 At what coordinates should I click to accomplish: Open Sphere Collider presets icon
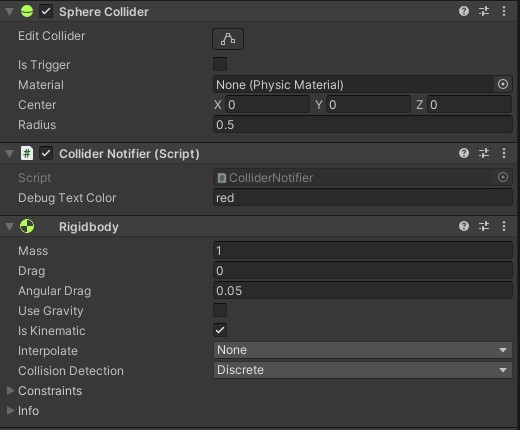point(484,11)
